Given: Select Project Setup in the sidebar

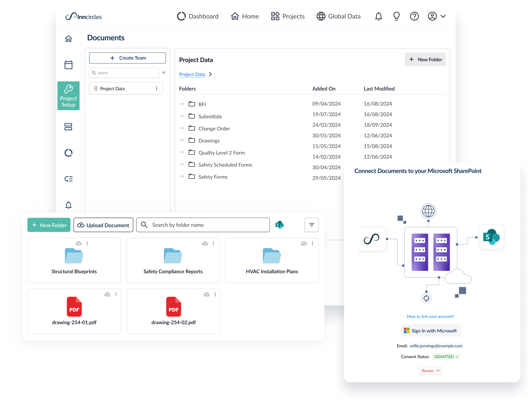Looking at the screenshot, I should [x=68, y=96].
